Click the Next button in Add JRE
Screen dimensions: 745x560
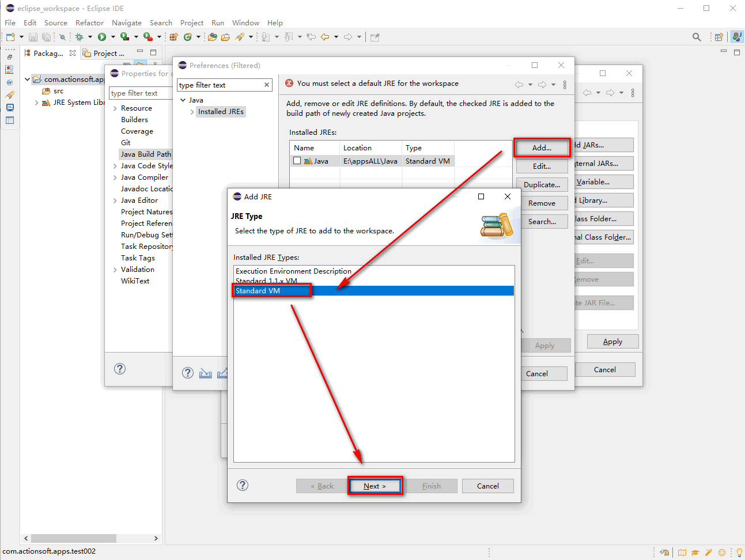(375, 486)
